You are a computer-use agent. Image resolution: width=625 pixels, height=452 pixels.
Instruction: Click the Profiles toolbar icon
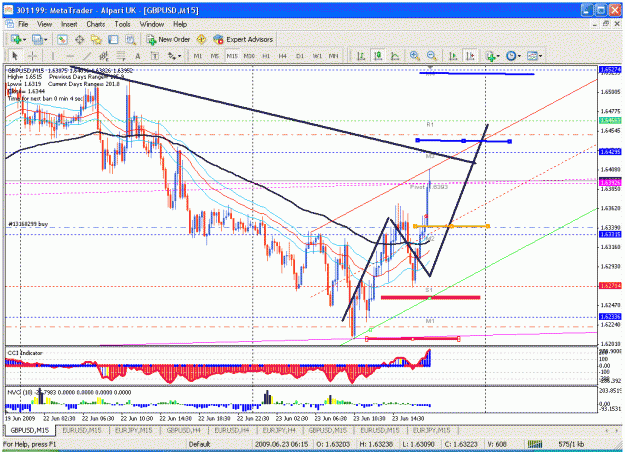pos(37,39)
